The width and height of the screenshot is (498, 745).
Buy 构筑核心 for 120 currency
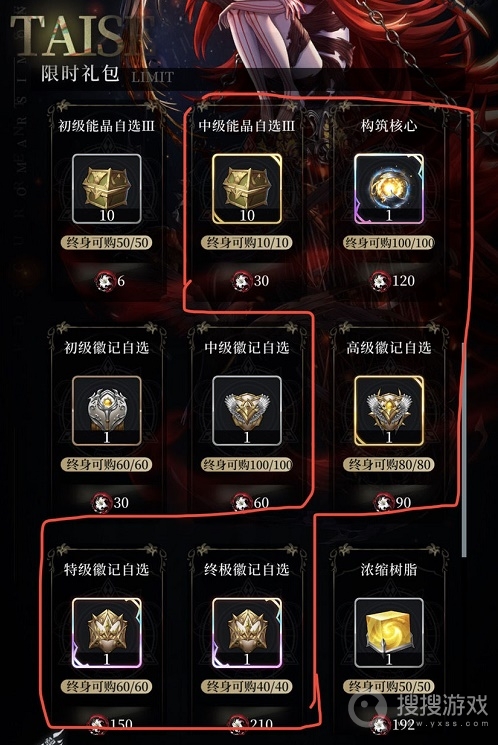[393, 281]
